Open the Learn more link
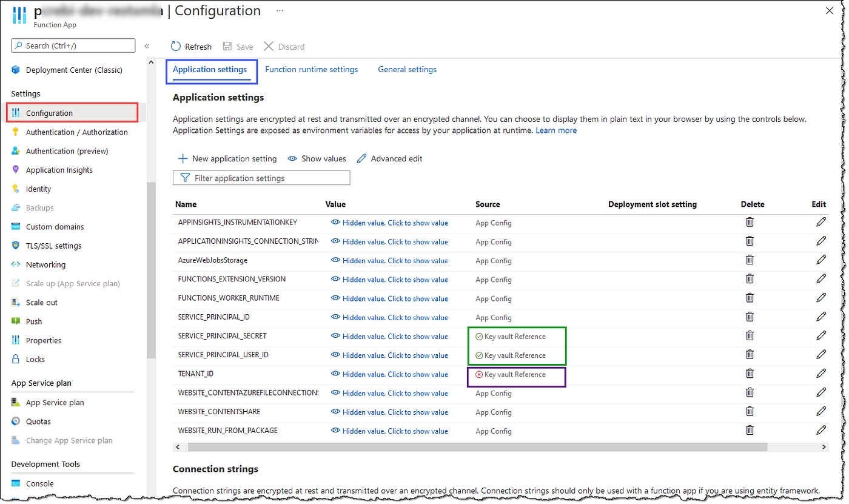The image size is (849, 504). click(555, 130)
